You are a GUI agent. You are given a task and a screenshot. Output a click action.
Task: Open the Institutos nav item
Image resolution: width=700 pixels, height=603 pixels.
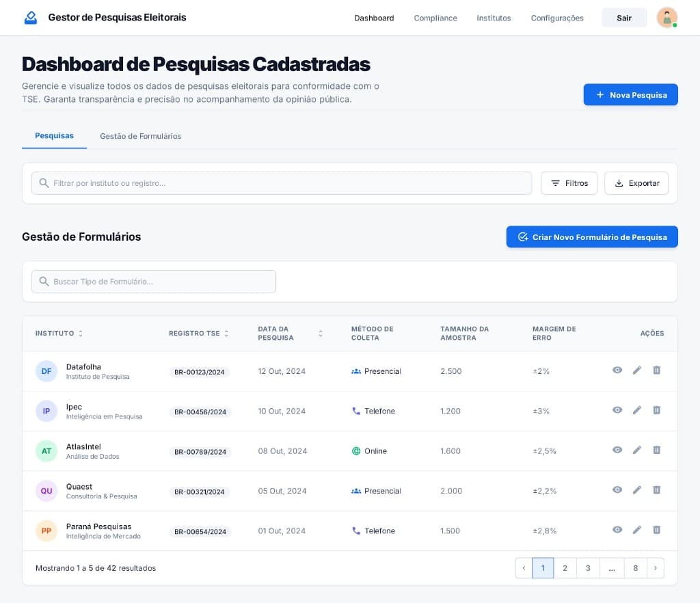[494, 18]
